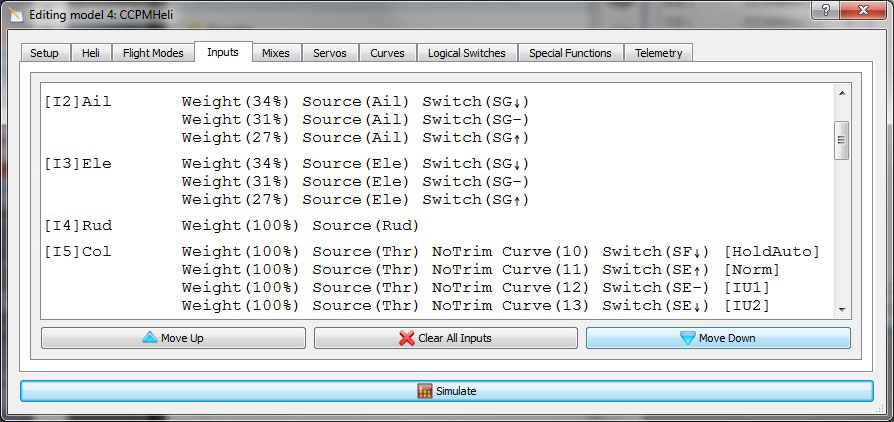Image resolution: width=894 pixels, height=422 pixels.
Task: Click the Clear All Inputs button
Action: click(446, 338)
